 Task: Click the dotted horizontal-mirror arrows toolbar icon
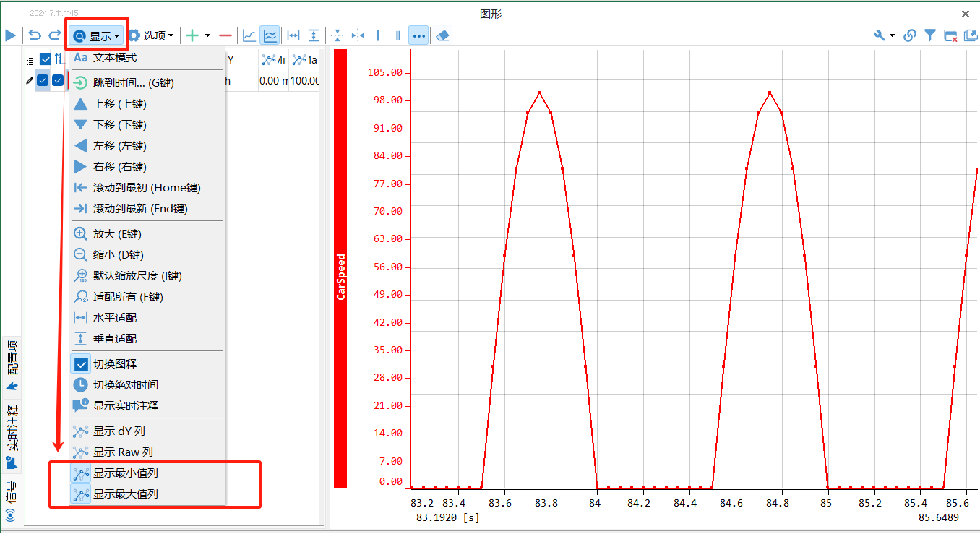357,35
